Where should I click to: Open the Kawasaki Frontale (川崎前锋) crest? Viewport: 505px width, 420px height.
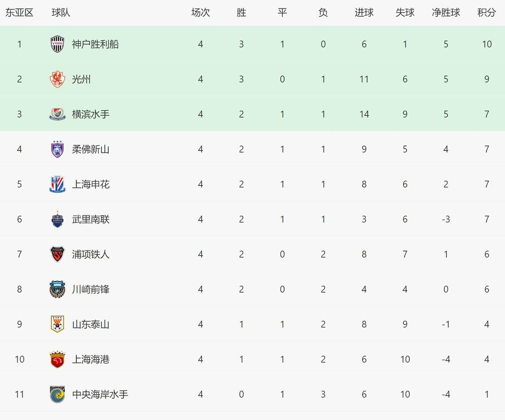coord(57,289)
